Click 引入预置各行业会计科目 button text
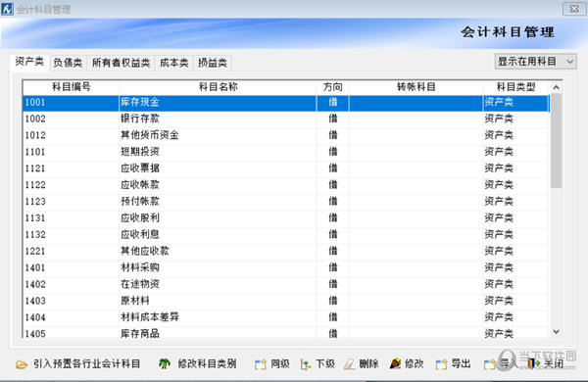 [86, 363]
